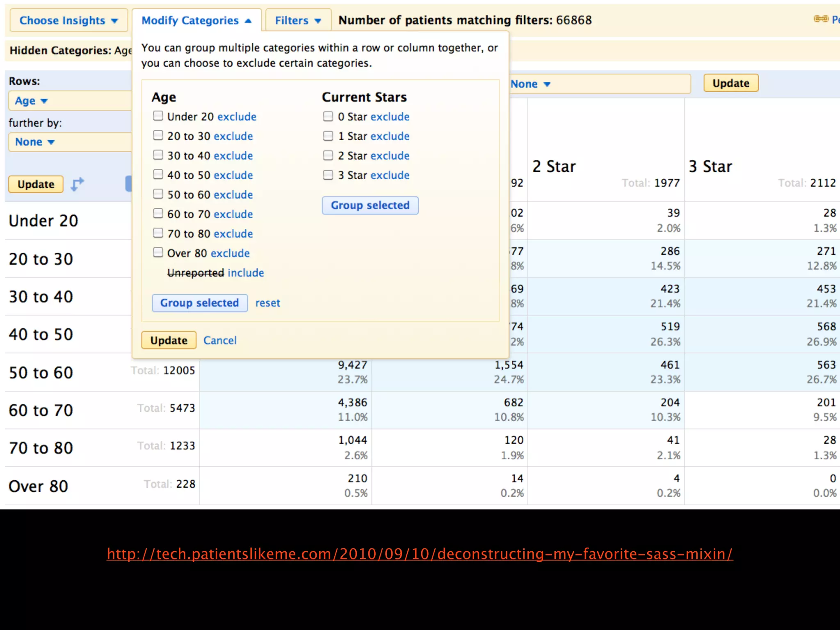Check the 40 to 50 age checkbox
The width and height of the screenshot is (840, 630).
158,175
